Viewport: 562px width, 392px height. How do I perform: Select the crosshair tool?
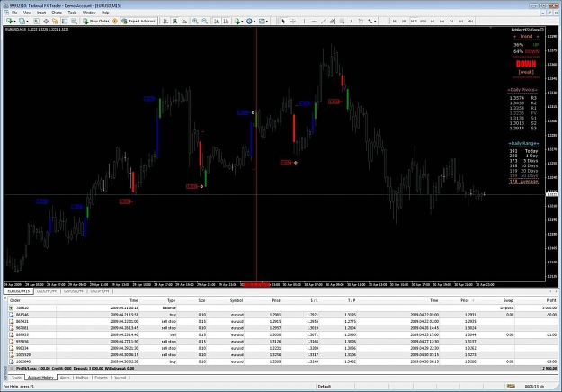(293, 22)
